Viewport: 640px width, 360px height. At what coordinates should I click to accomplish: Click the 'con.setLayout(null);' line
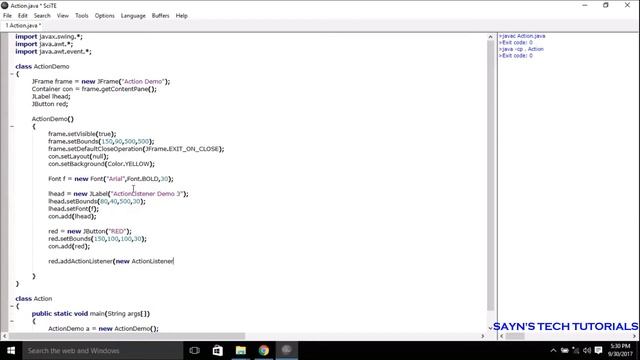coord(78,156)
